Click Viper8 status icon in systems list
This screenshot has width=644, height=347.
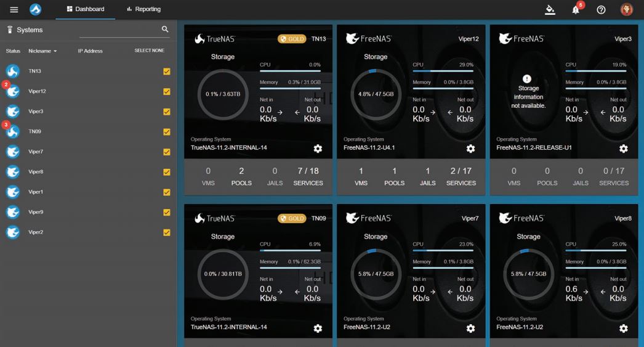pyautogui.click(x=13, y=172)
